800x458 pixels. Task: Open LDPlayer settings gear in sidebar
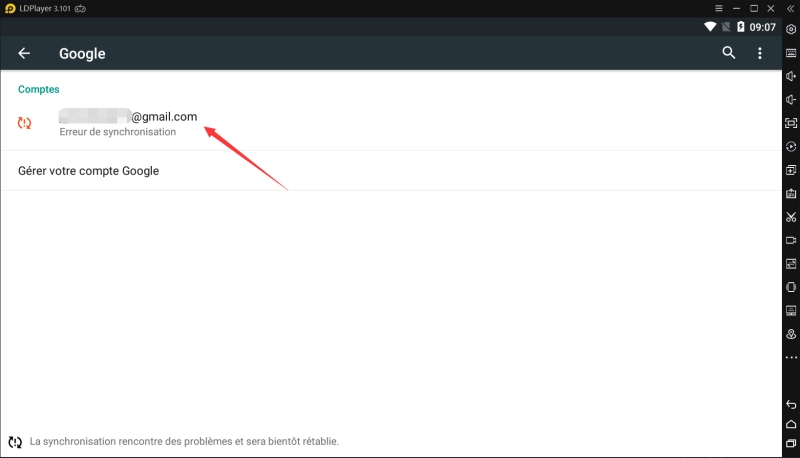(791, 29)
